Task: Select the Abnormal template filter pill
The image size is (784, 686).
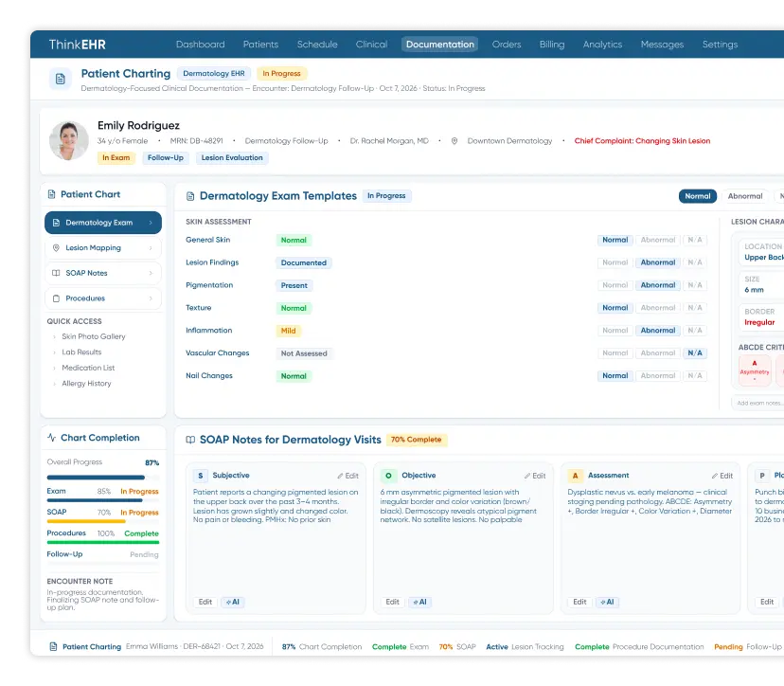Action: pyautogui.click(x=745, y=196)
